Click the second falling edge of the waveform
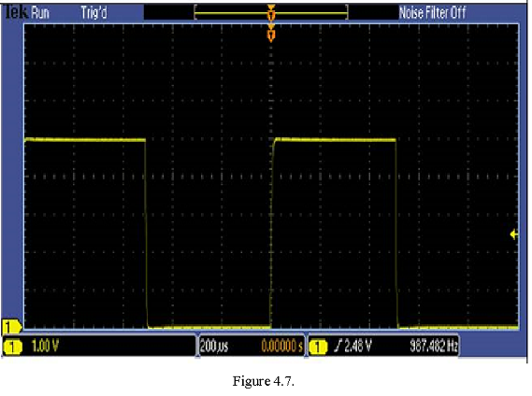 pos(396,233)
